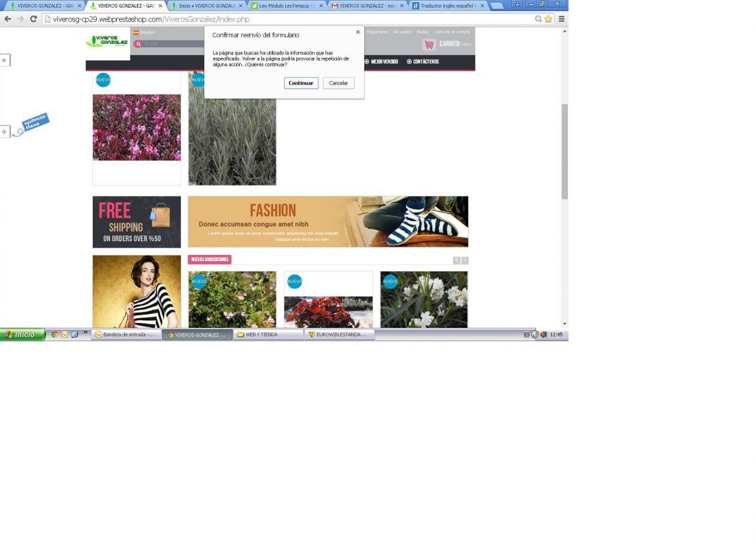
Task: Click Cancelar in the resubmission dialog
Action: point(338,83)
